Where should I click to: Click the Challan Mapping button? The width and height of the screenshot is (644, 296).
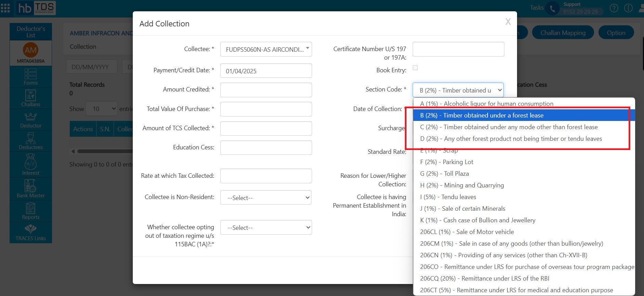563,33
